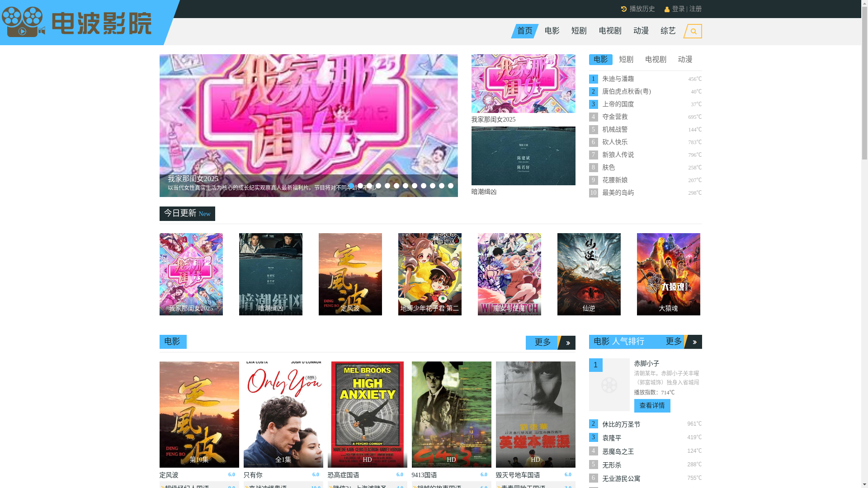Click 更多 button in 电影 section
868x488 pixels.
542,343
